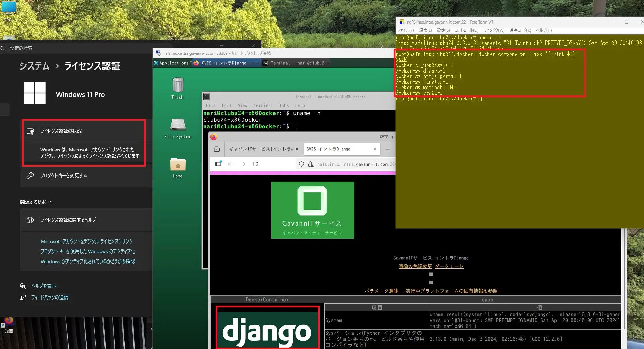Screen dimensions: 644x349
Task: Click the globe icon beside ライセンス認証に関するヘルプ
Action: pos(29,220)
